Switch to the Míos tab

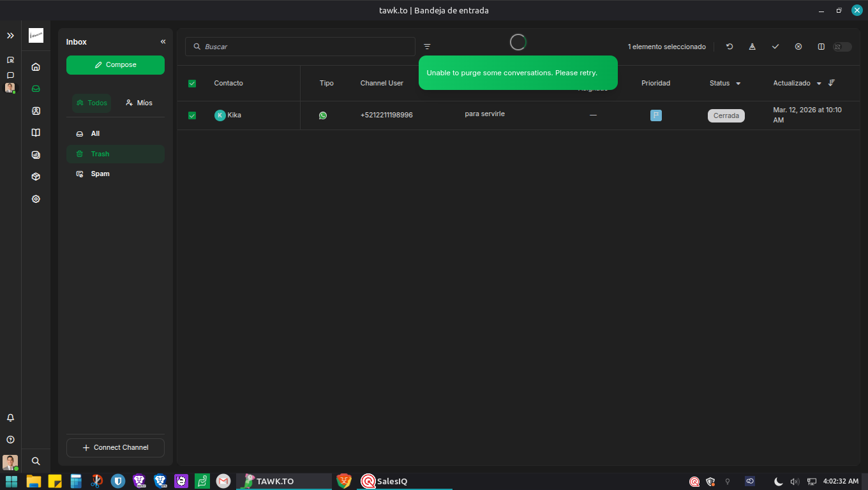[x=139, y=103]
